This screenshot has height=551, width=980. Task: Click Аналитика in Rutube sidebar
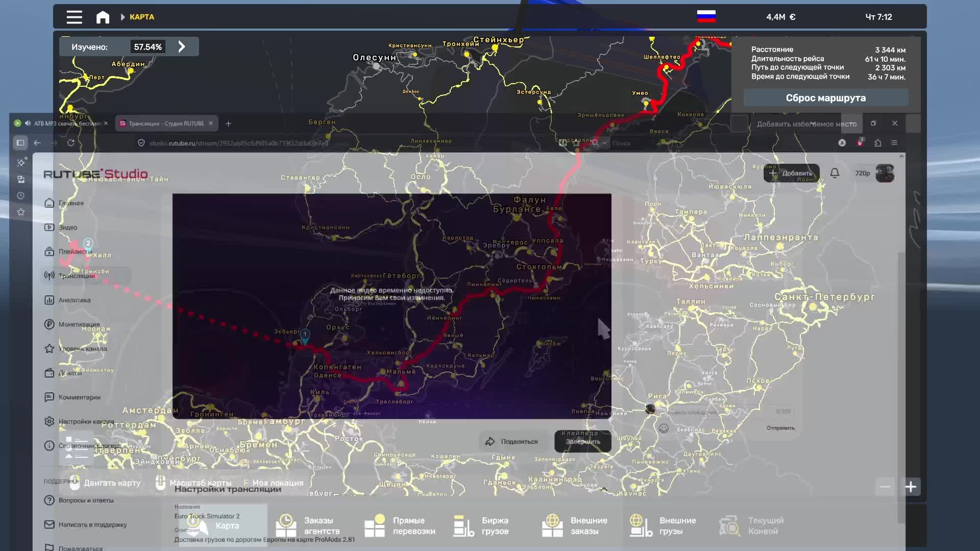74,300
